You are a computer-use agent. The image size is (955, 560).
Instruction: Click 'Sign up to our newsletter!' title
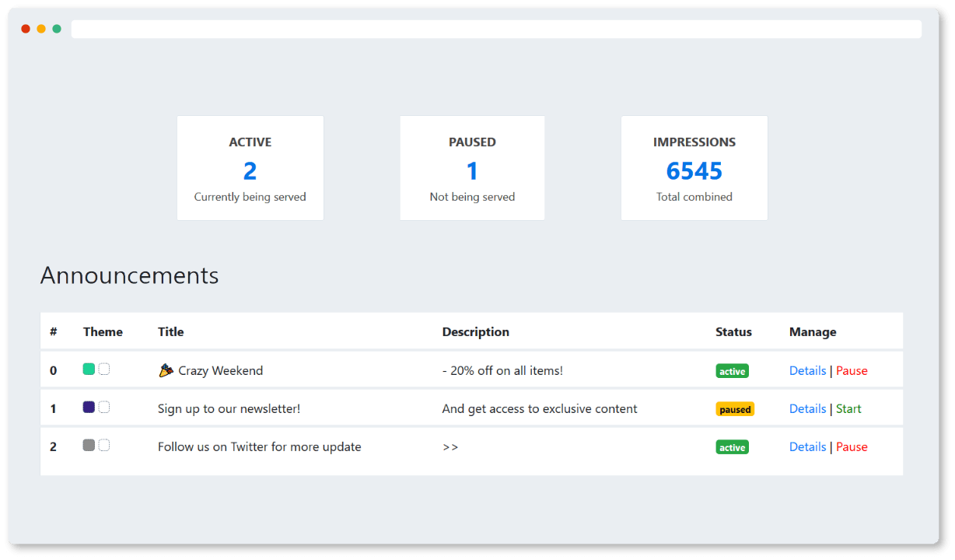tap(229, 409)
